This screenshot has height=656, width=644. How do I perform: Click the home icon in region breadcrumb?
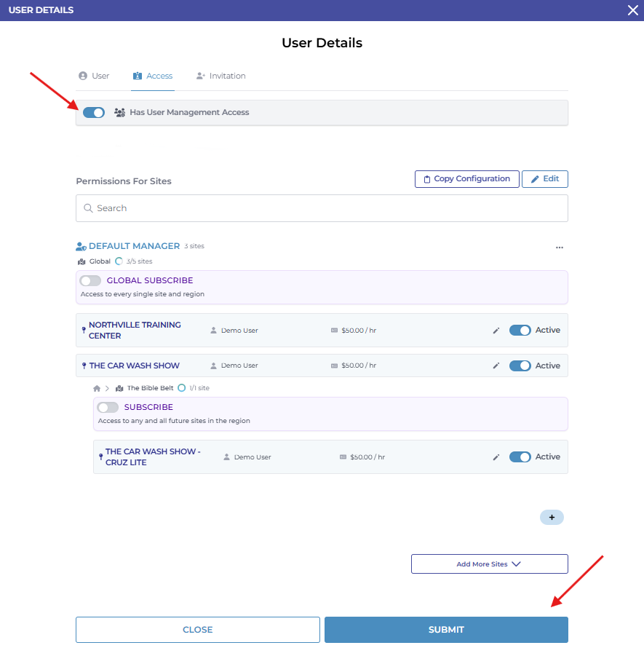point(97,388)
